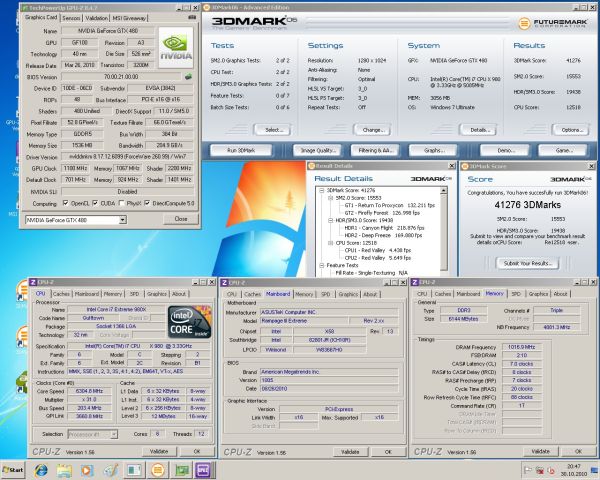Click the Result Details vertical scrollbar track
Viewport: 600px width, 480px height.
click(x=443, y=233)
